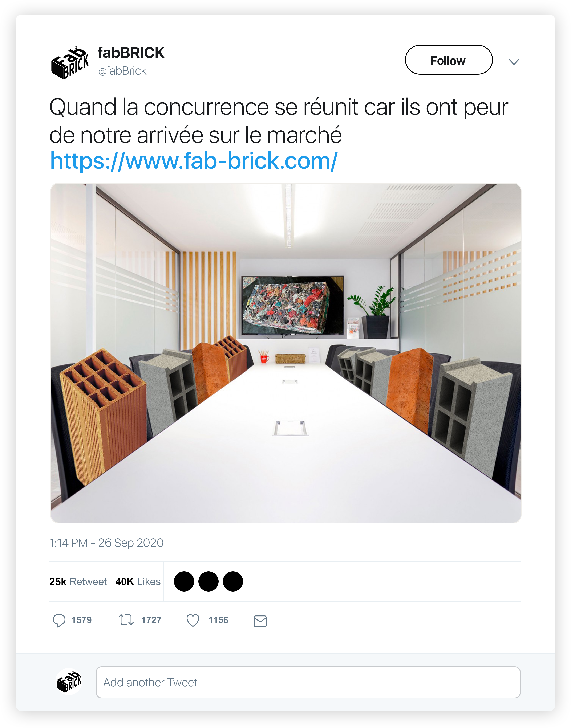
Task: Focus the Add another Tweet field
Action: click(x=308, y=682)
